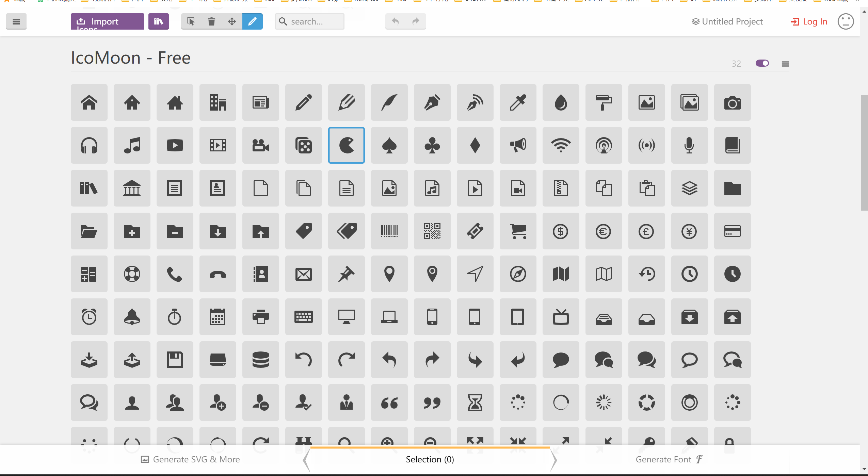Choose the eyedropper icon
The image size is (868, 476).
point(518,102)
